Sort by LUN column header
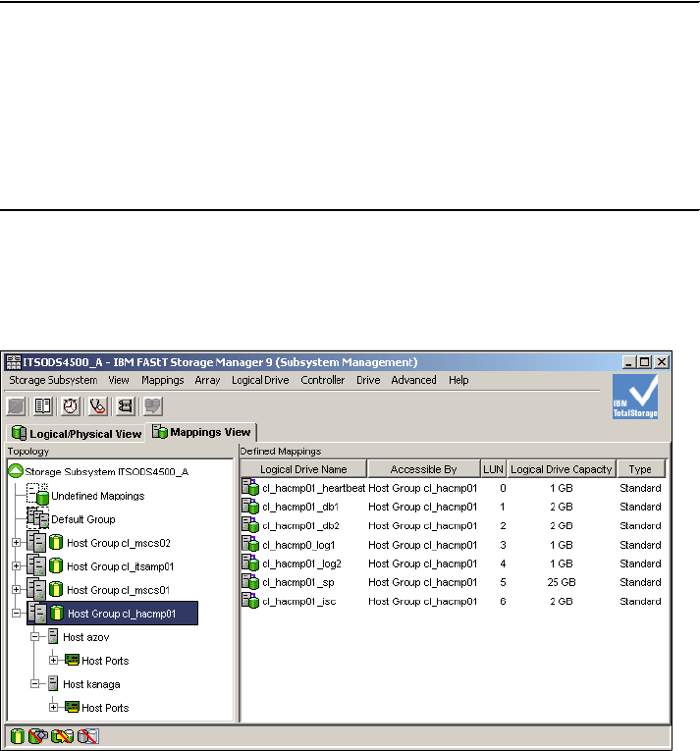Viewport: 700px width, 751px height. point(493,469)
